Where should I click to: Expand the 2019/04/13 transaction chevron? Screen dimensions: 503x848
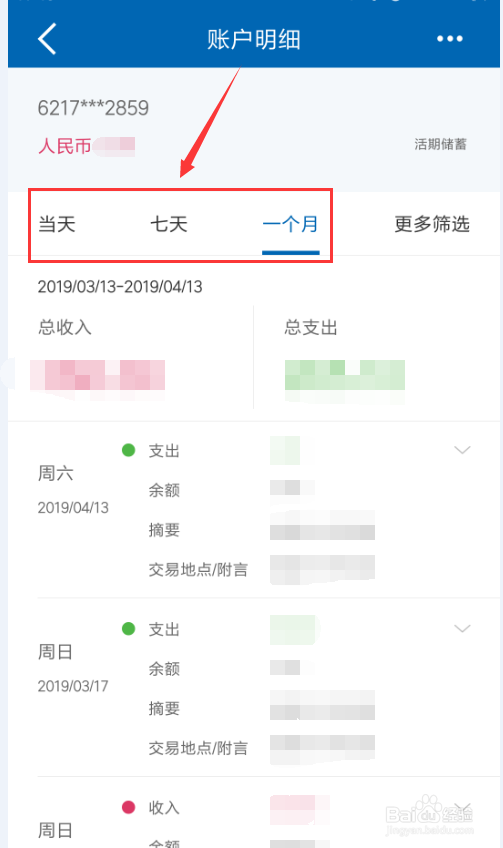(x=462, y=450)
